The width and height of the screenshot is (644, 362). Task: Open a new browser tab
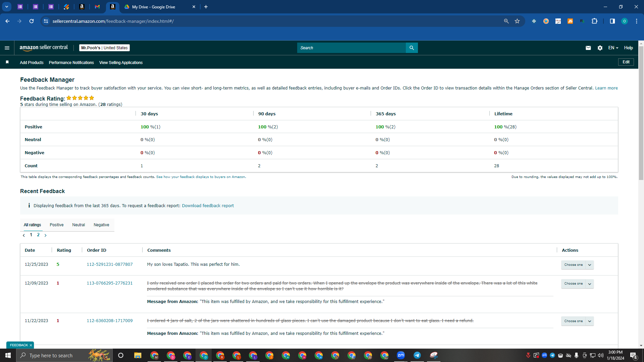tap(206, 7)
